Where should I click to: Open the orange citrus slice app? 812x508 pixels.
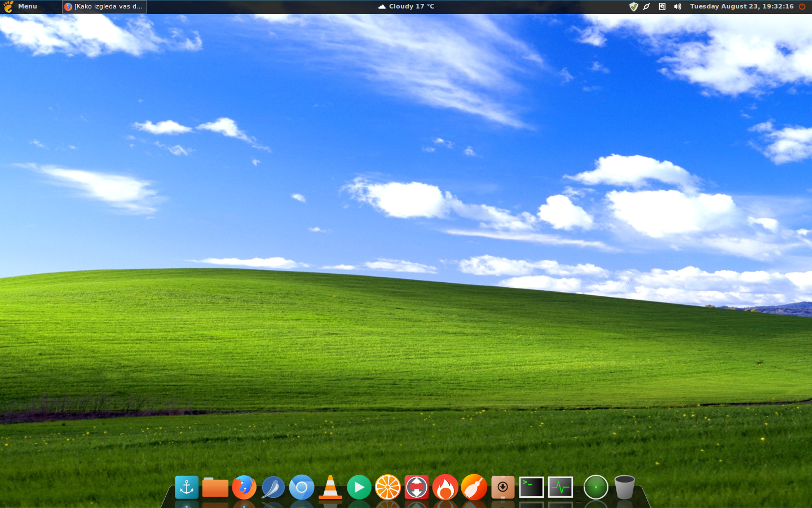point(388,488)
